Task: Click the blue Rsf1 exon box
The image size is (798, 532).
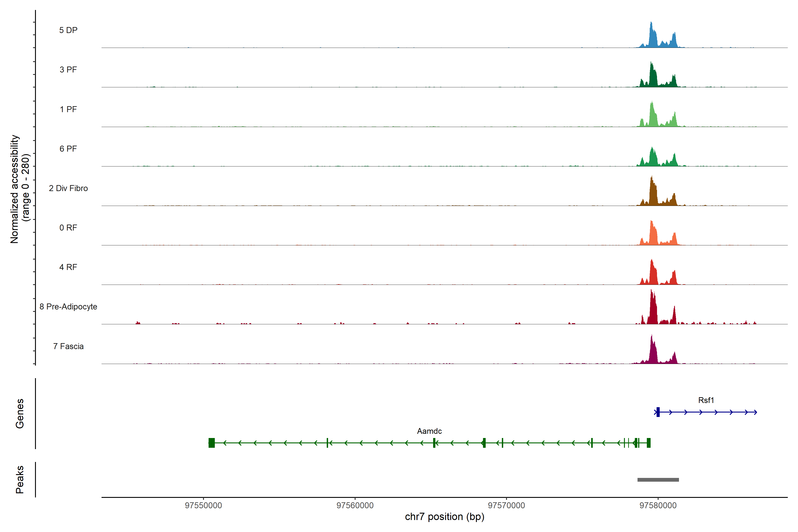Action: point(658,412)
